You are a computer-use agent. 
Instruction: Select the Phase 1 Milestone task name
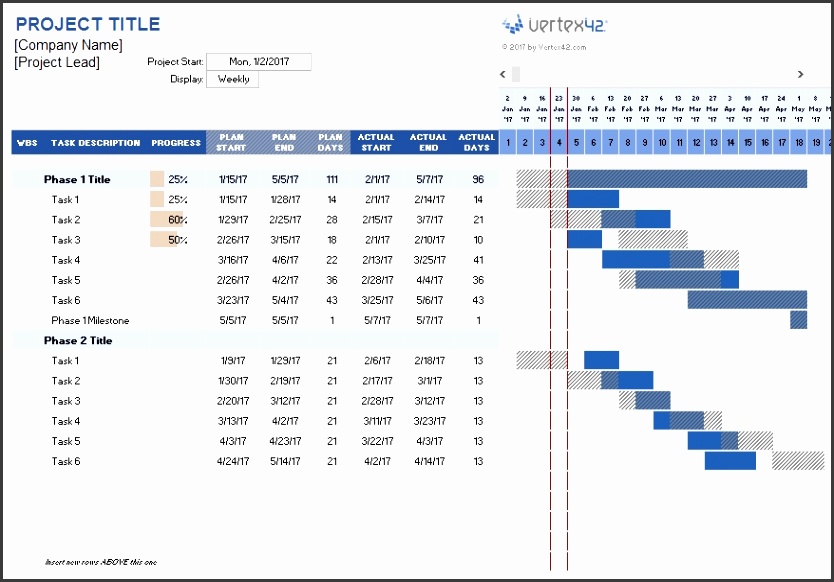coord(90,321)
